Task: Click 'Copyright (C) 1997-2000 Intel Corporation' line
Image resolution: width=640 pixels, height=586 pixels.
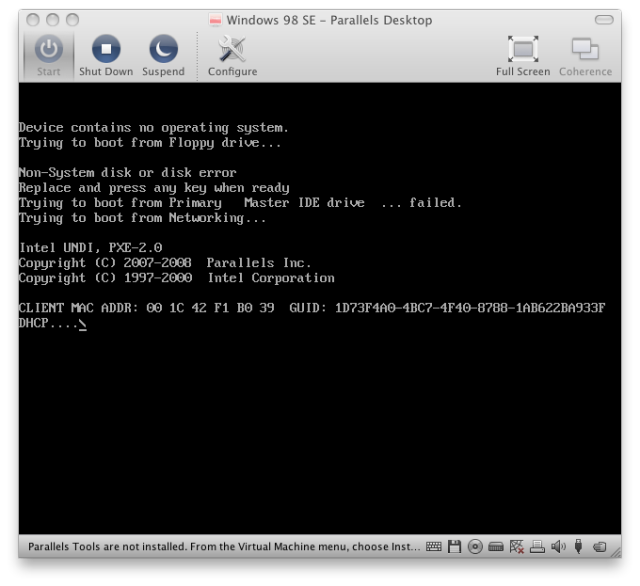Action: tap(176, 278)
